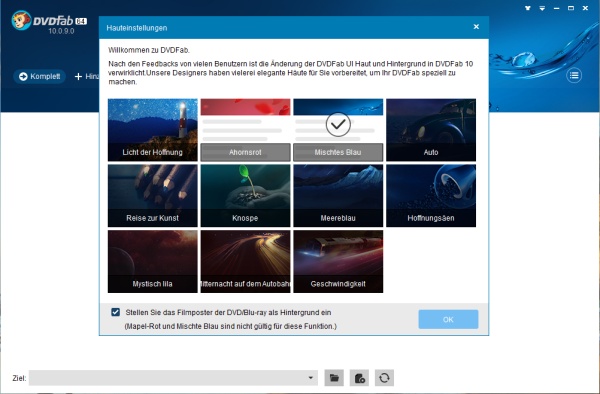
Task: Minimize the DVDFab window
Action: click(x=556, y=8)
